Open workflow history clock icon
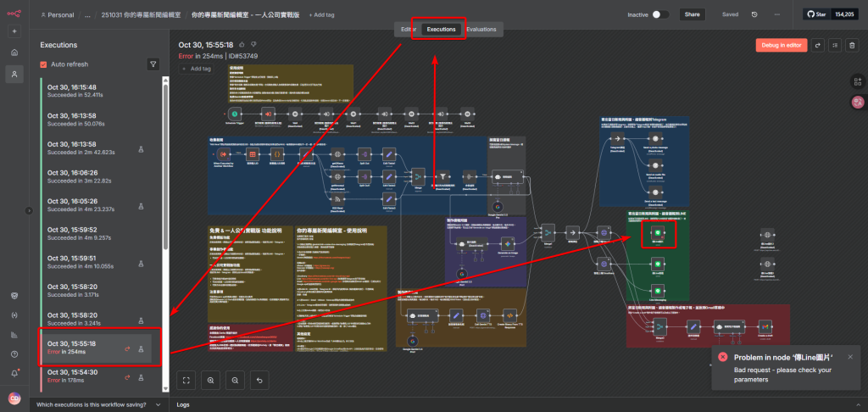Image resolution: width=868 pixels, height=412 pixels. pos(754,14)
